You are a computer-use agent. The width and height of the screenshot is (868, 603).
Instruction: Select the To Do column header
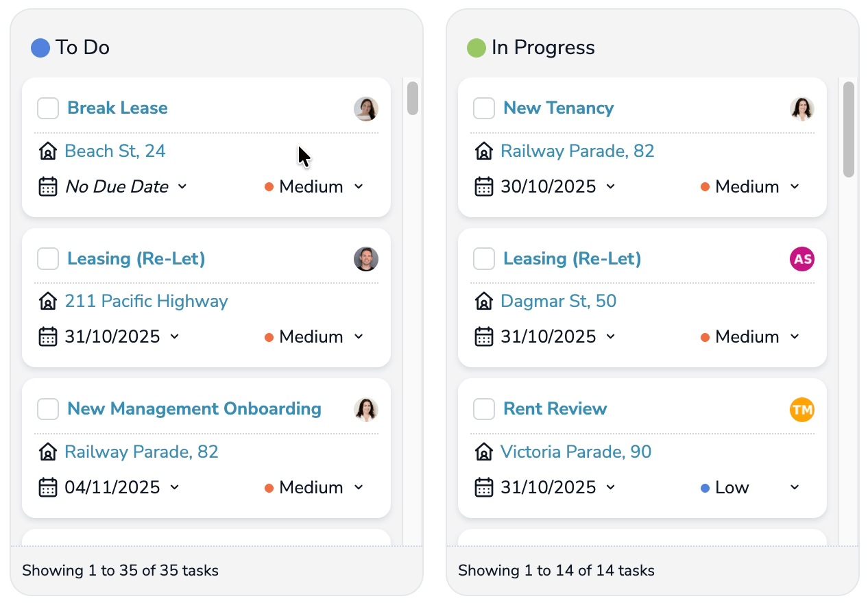pos(82,47)
